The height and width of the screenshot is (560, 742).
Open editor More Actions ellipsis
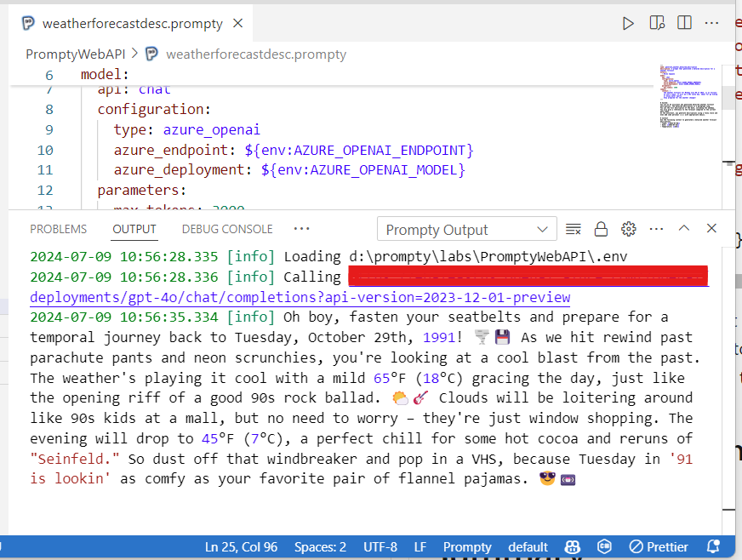tap(711, 23)
